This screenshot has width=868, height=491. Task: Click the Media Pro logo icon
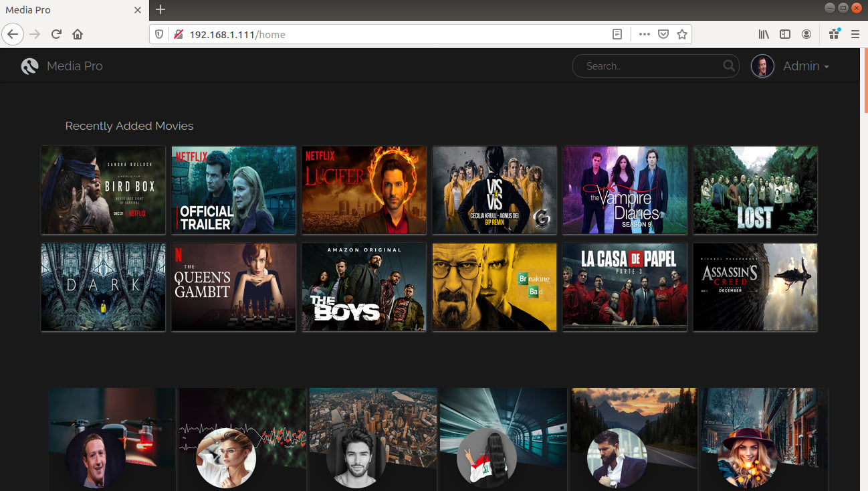(29, 66)
